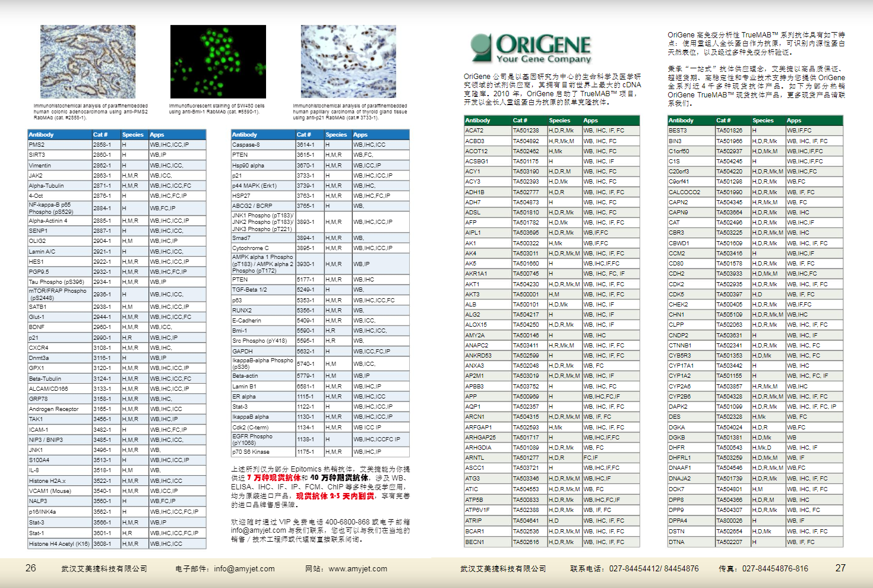
Task: Click the anti-p21 thyroid gland image
Action: pos(348,61)
